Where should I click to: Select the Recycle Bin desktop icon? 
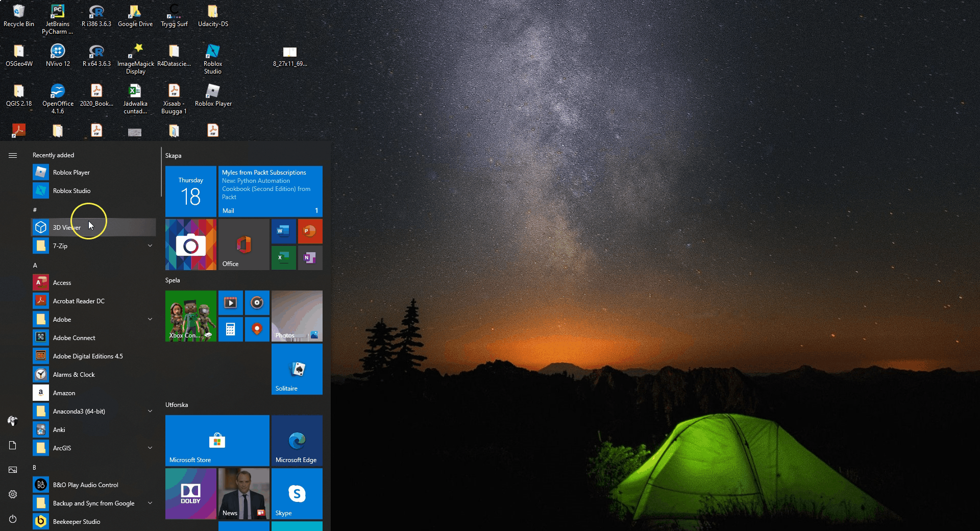[19, 16]
